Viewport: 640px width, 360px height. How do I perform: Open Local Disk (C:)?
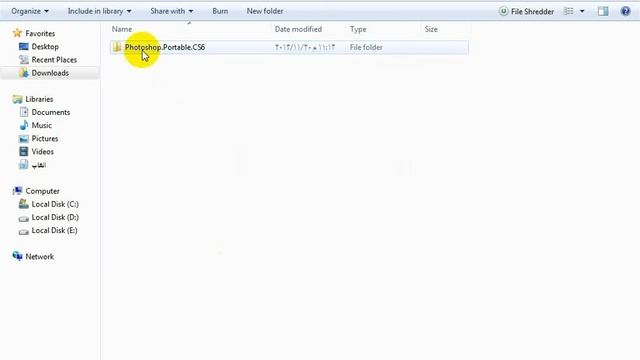tap(55, 204)
